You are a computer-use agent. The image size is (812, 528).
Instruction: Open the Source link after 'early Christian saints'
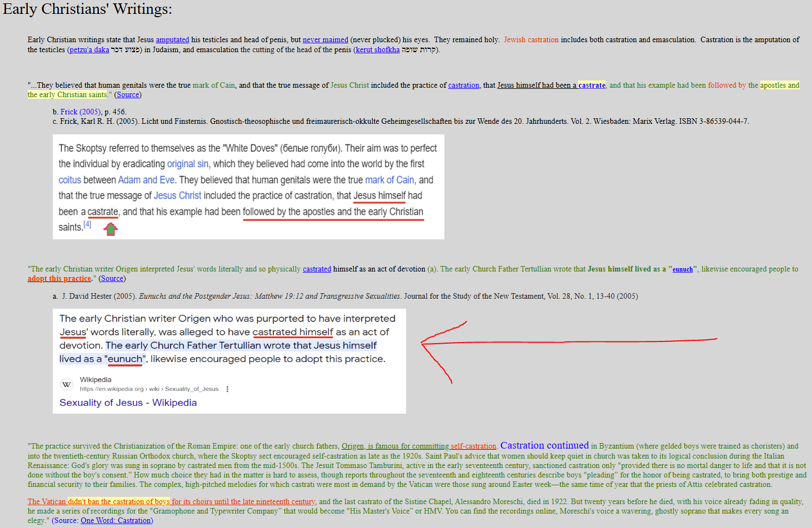pos(128,95)
